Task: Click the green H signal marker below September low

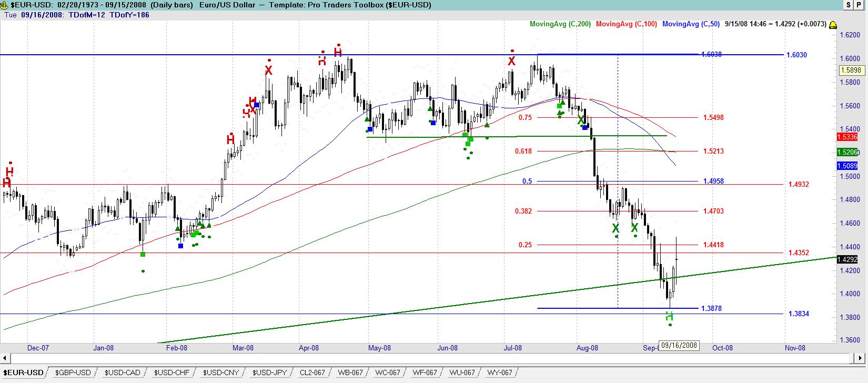Action: (669, 316)
